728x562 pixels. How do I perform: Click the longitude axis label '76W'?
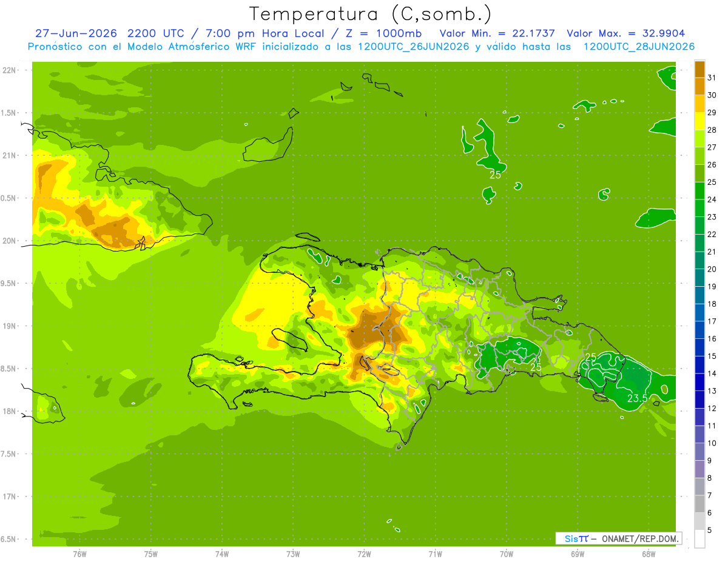click(x=79, y=554)
